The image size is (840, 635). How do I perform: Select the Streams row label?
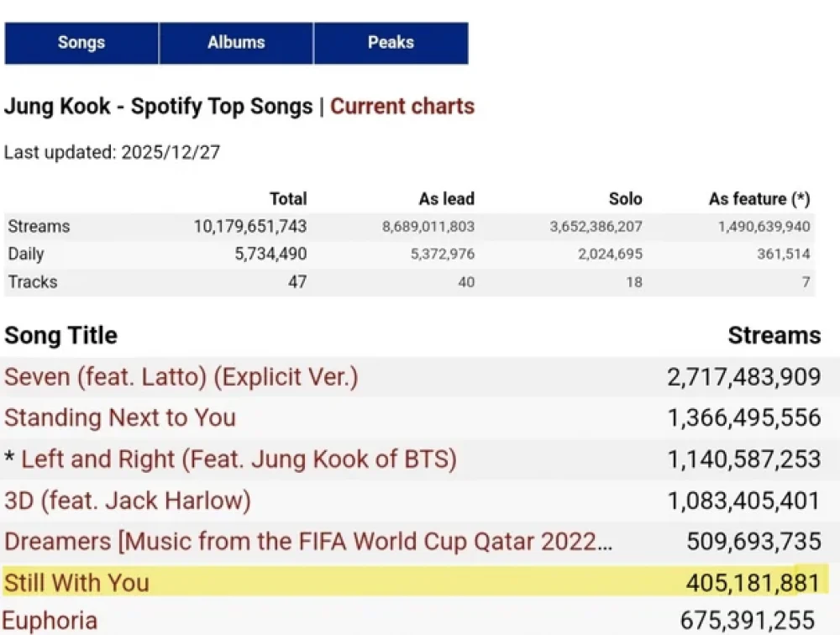coord(38,226)
